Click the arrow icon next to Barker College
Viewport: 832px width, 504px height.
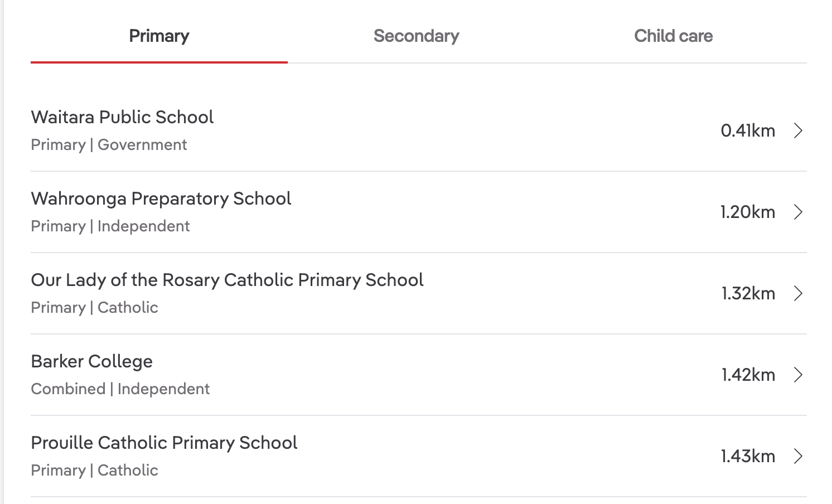(x=798, y=375)
